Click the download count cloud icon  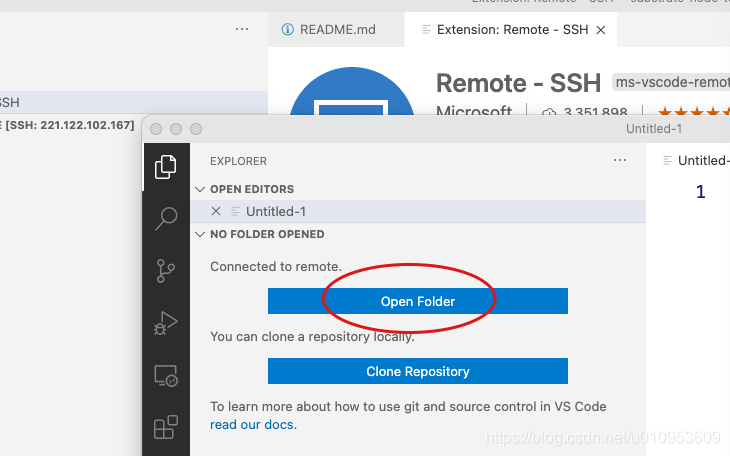[549, 112]
